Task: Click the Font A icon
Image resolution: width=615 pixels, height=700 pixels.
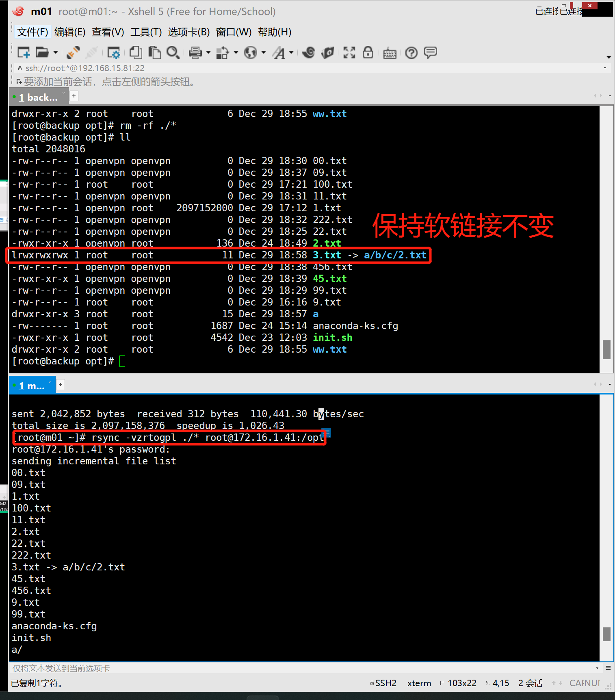Action: pos(279,52)
